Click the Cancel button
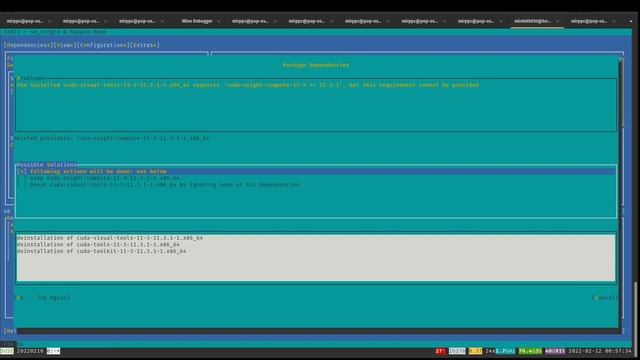Viewport: 640px width, 360px height. 604,298
